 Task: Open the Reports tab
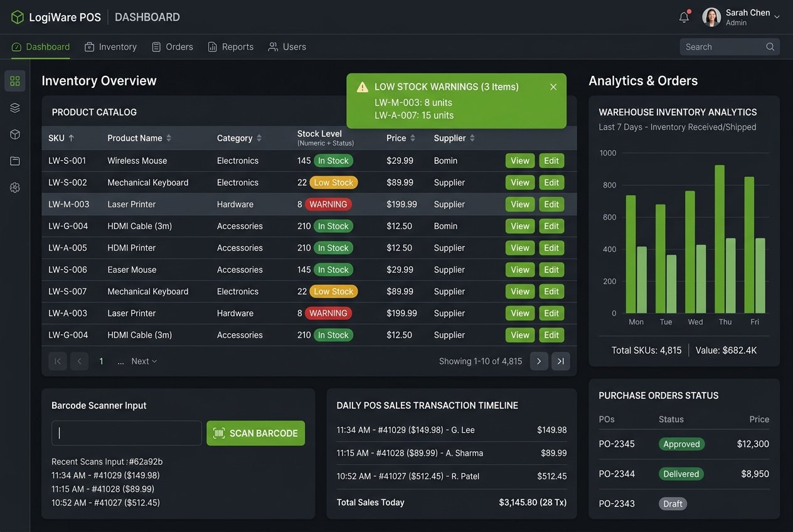230,46
